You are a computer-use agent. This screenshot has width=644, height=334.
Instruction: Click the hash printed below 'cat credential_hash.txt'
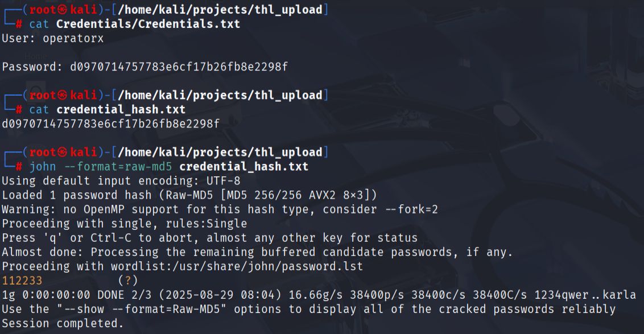pyautogui.click(x=110, y=123)
